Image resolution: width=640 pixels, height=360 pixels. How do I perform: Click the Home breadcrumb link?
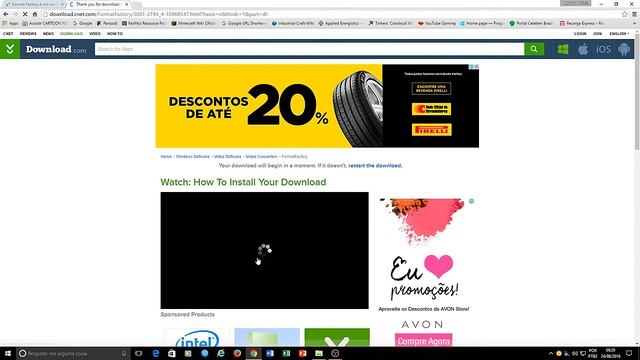point(166,157)
